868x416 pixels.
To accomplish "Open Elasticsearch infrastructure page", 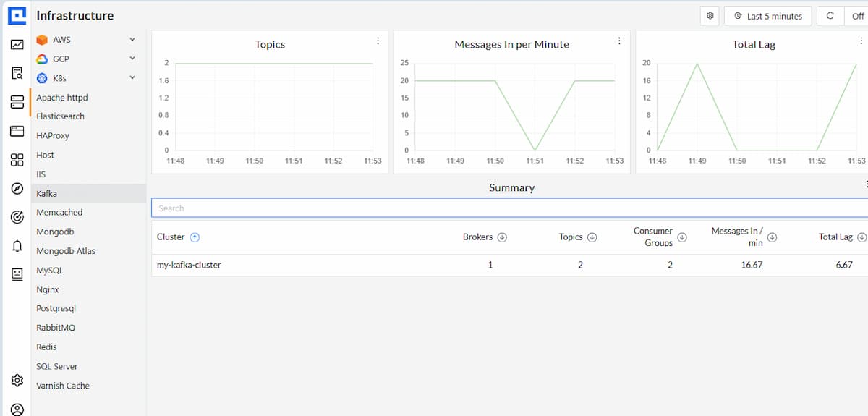I will [x=61, y=116].
